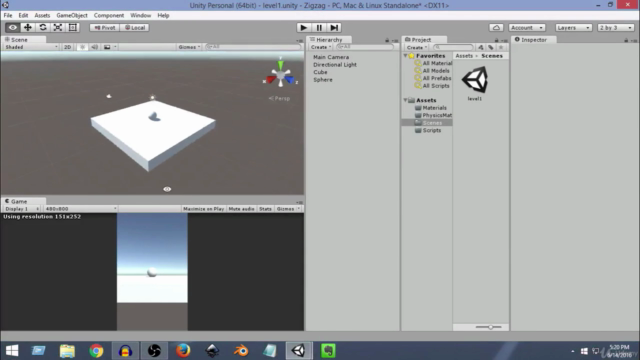Open Firefox from the taskbar
Viewport: 640px width, 360px height.
[183, 351]
